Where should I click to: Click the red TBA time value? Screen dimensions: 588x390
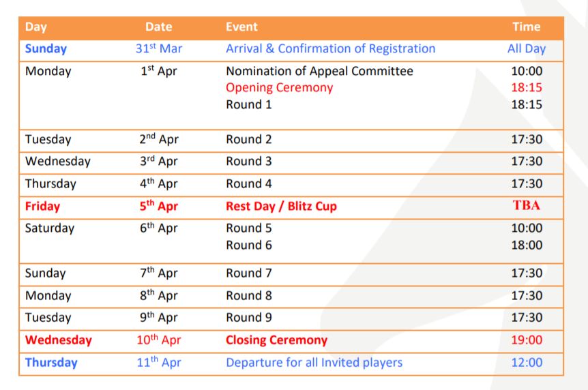527,205
